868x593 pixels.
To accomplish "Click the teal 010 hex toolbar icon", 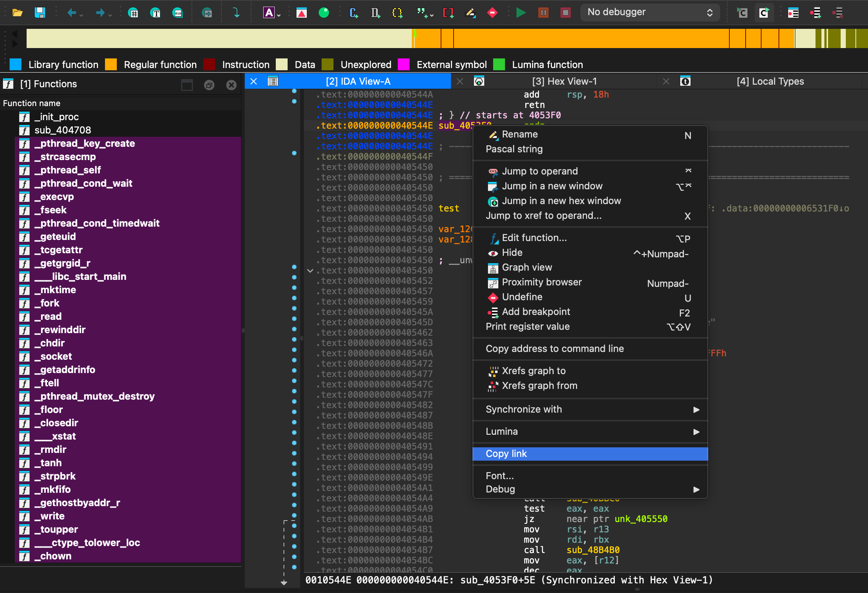I will [x=178, y=13].
